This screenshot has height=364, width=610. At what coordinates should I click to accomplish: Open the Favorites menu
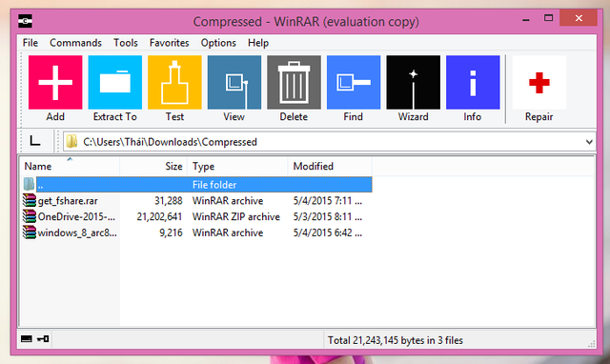[170, 43]
